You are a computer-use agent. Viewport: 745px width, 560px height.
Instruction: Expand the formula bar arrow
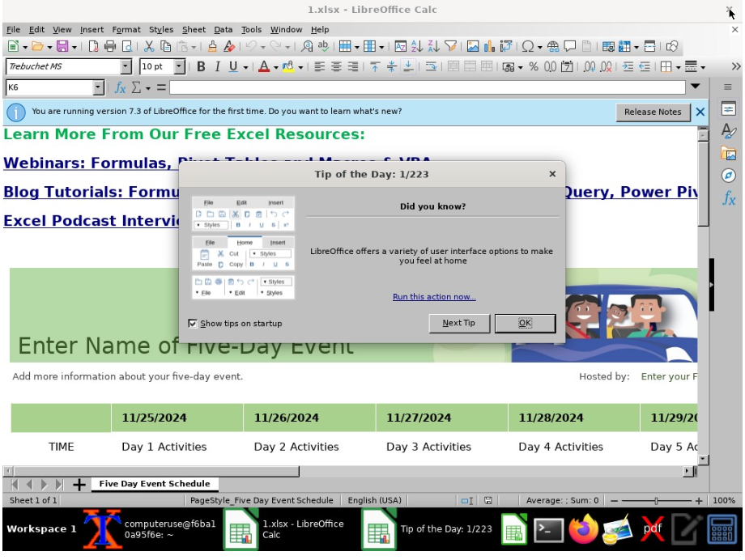[x=695, y=87]
